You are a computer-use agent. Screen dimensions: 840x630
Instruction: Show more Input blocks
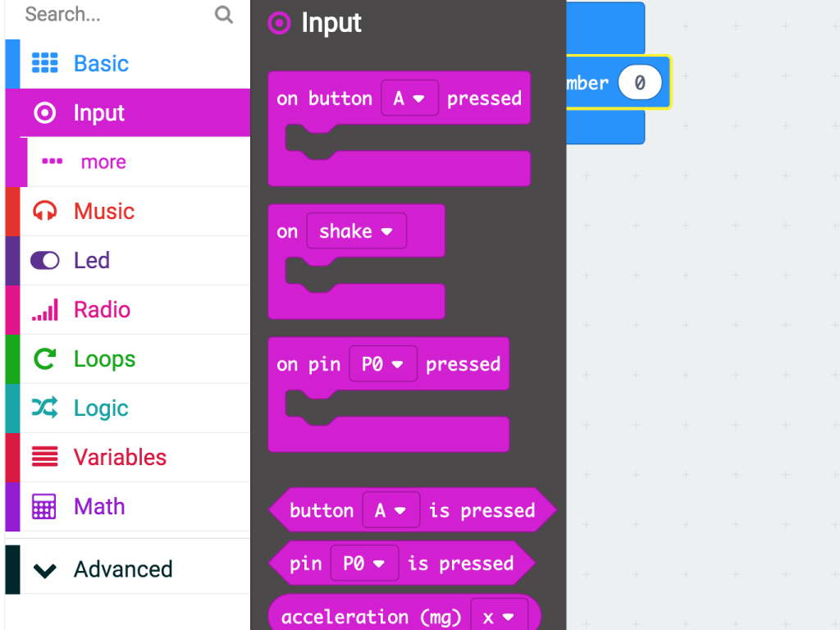(127, 162)
